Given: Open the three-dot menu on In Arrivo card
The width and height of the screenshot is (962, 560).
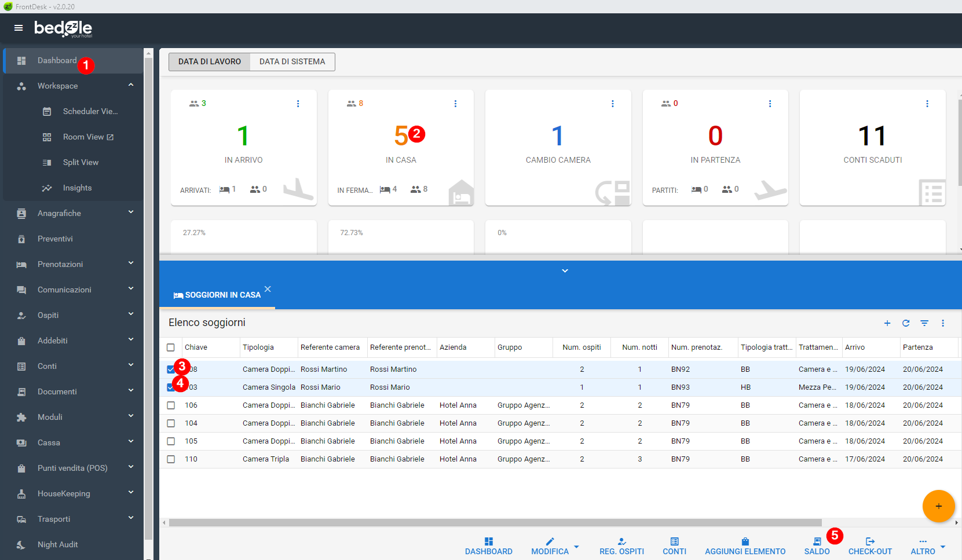Looking at the screenshot, I should (x=298, y=104).
